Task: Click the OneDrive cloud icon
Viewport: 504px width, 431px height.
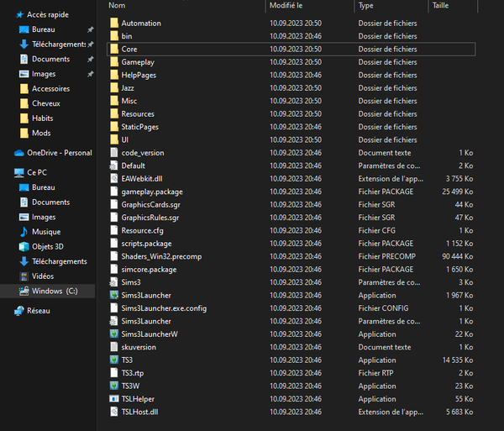Action: (19, 153)
